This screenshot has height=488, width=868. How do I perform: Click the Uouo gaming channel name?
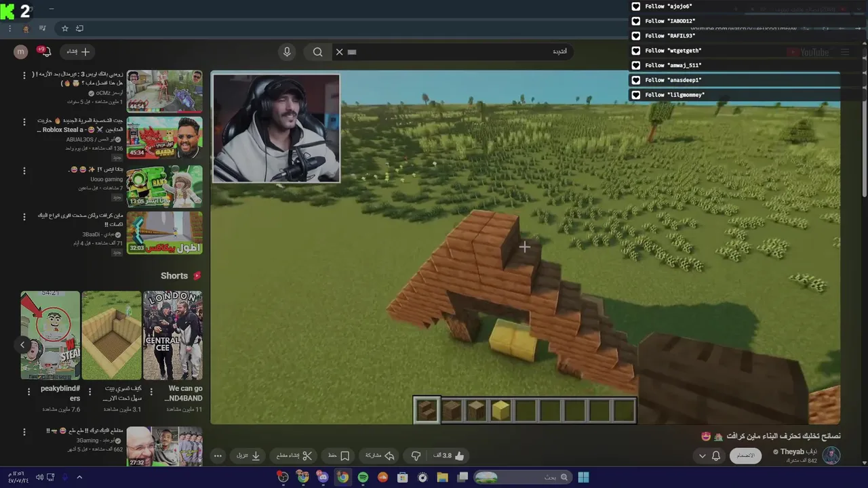[x=106, y=180]
